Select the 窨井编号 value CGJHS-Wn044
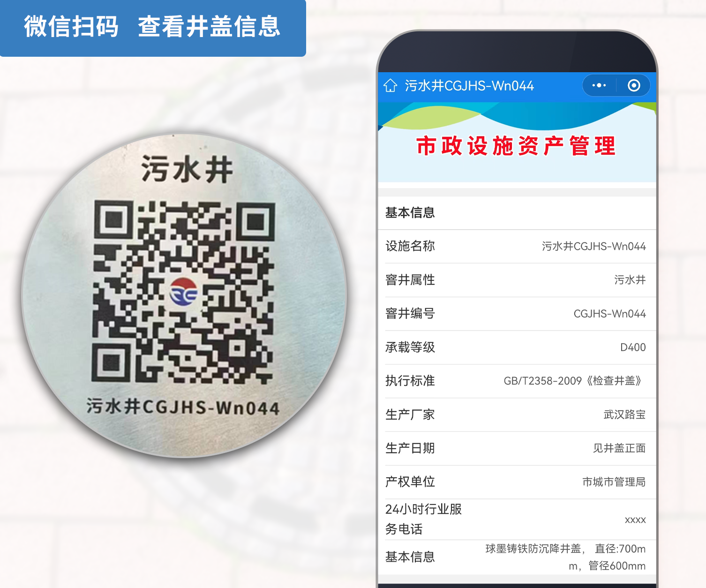 [x=609, y=314]
